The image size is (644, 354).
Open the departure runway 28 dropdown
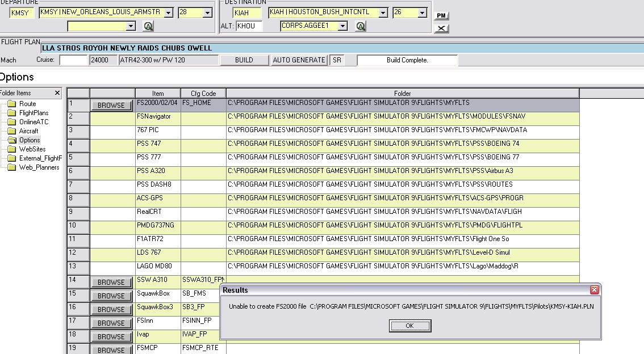pos(207,12)
